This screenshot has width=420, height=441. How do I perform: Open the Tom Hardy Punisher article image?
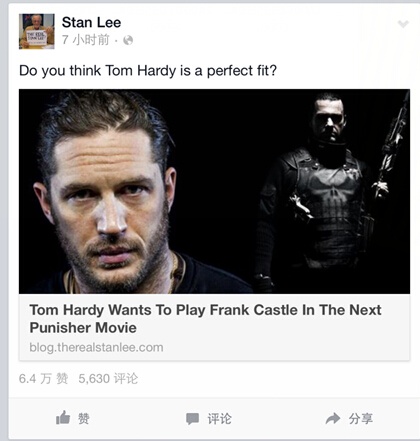[x=214, y=191]
